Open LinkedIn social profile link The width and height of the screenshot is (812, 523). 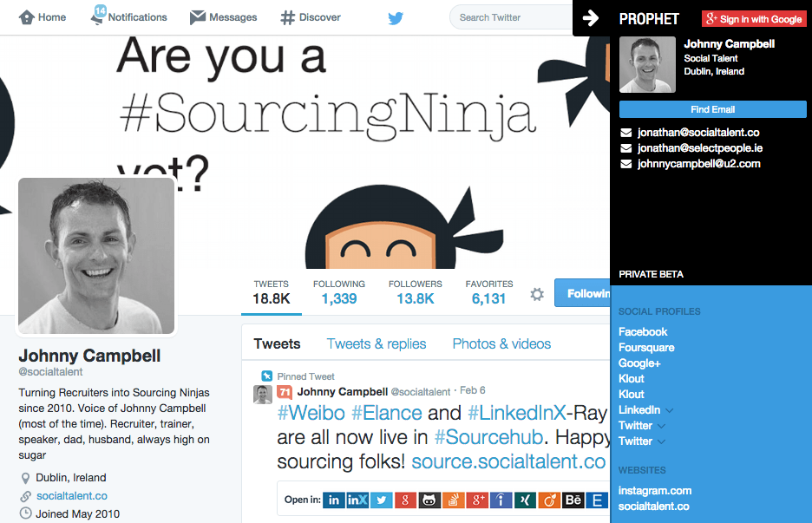click(x=639, y=410)
